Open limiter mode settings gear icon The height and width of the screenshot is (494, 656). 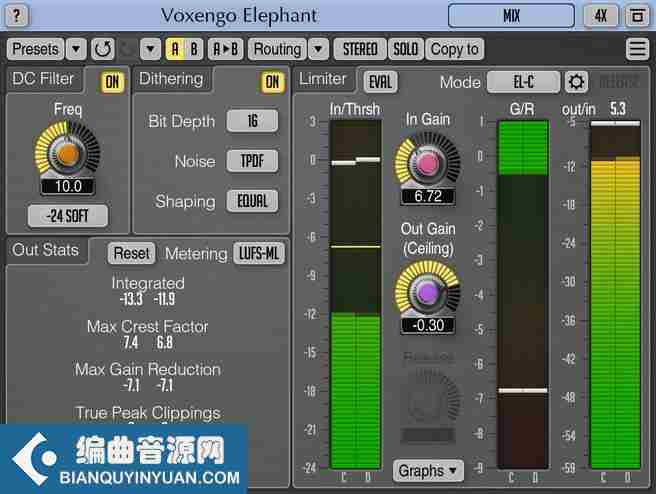(576, 82)
